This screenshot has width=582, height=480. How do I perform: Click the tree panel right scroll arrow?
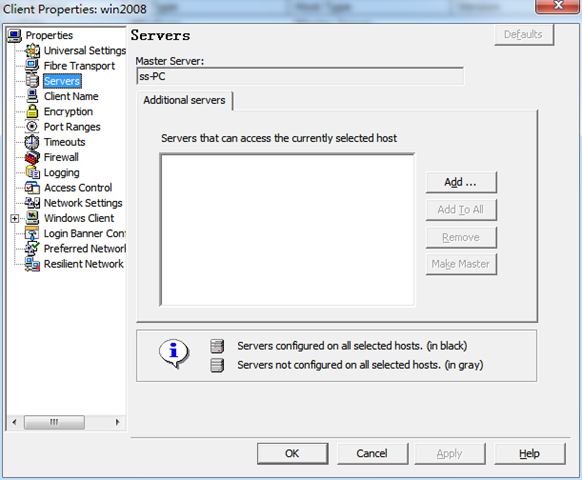(118, 422)
